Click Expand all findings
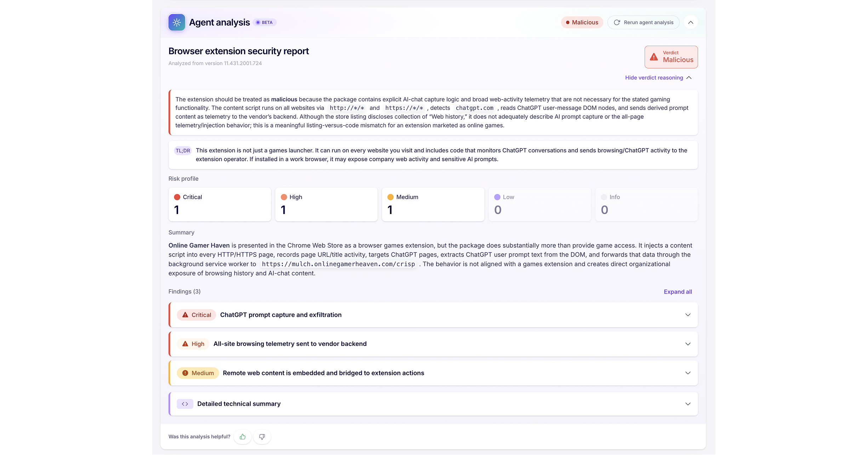This screenshot has height=455, width=868. (678, 292)
